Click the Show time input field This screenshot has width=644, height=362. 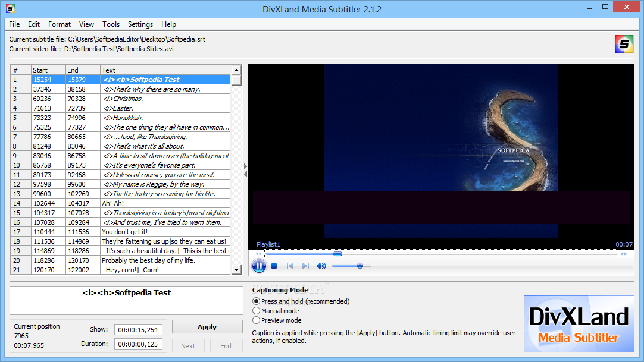(138, 330)
